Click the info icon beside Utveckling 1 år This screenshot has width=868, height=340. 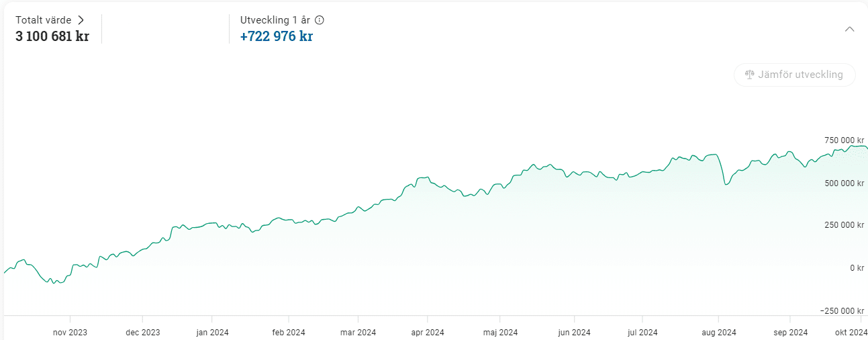pos(320,20)
